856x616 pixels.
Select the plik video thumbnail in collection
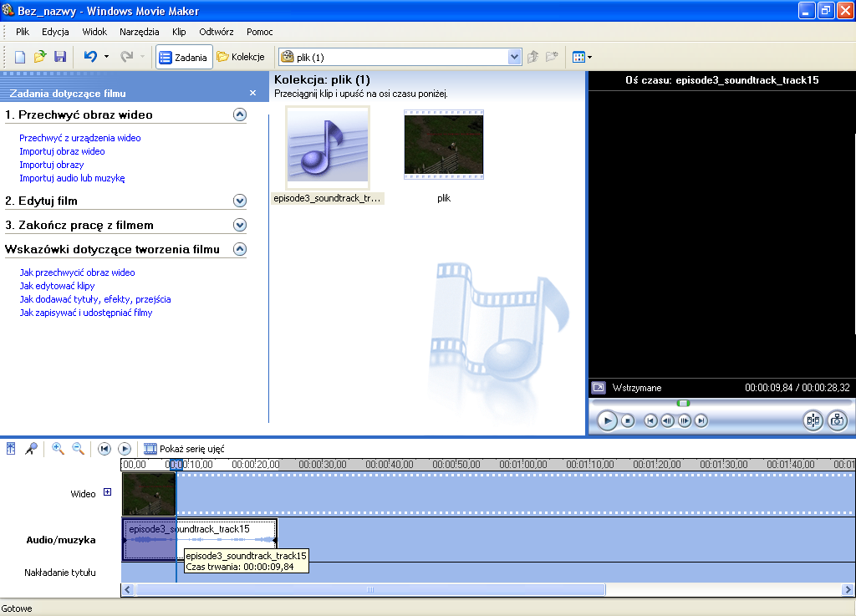pyautogui.click(x=444, y=145)
